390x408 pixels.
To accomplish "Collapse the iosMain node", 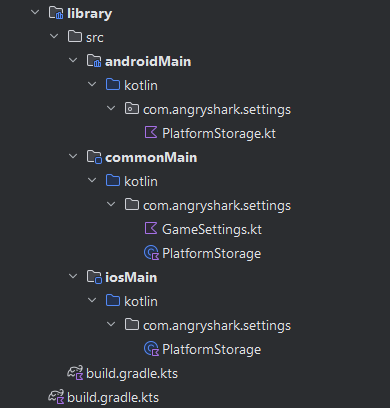I will click(73, 276).
